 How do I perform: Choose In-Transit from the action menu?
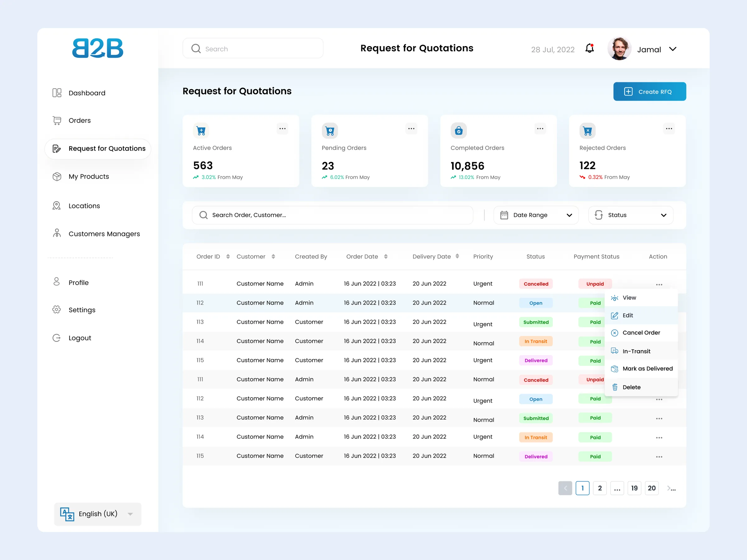click(641, 351)
